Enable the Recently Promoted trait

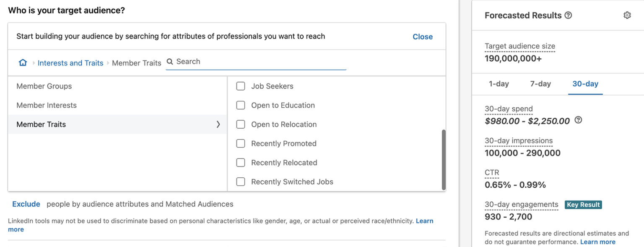pos(241,143)
